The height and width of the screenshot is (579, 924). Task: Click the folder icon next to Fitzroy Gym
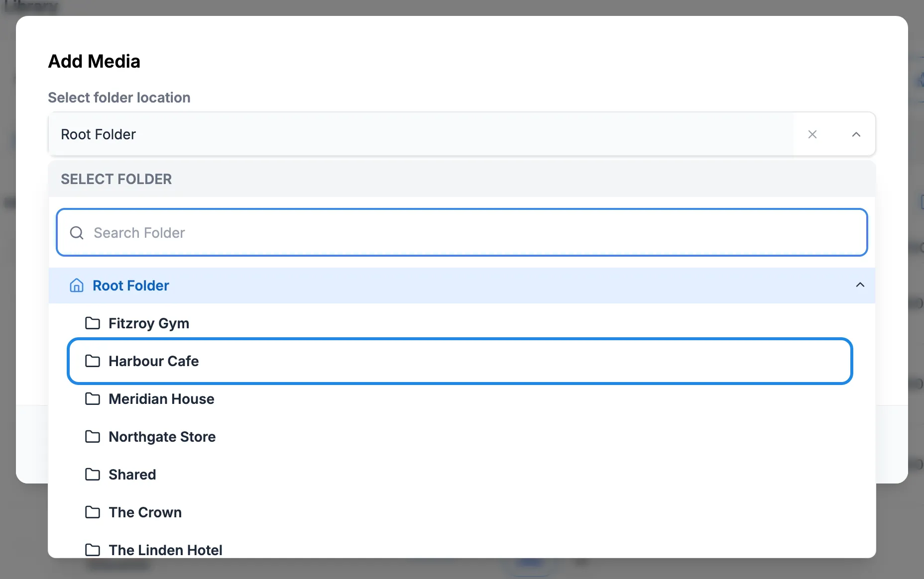pos(93,323)
